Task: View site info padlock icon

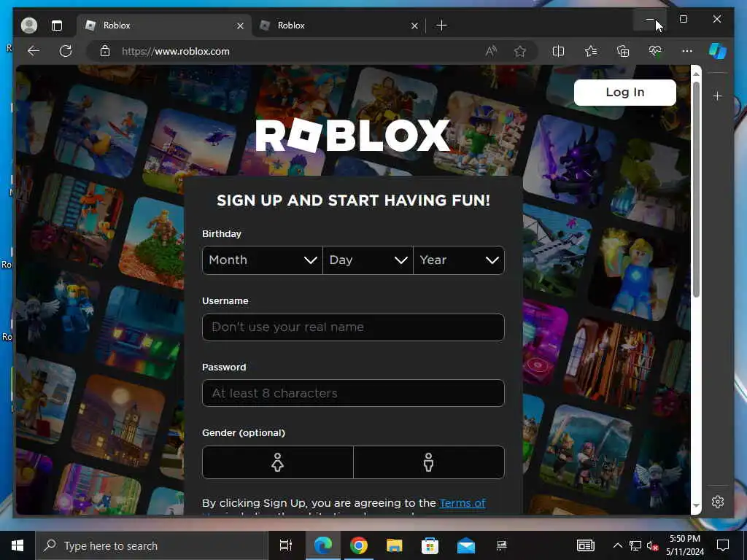Action: [105, 51]
